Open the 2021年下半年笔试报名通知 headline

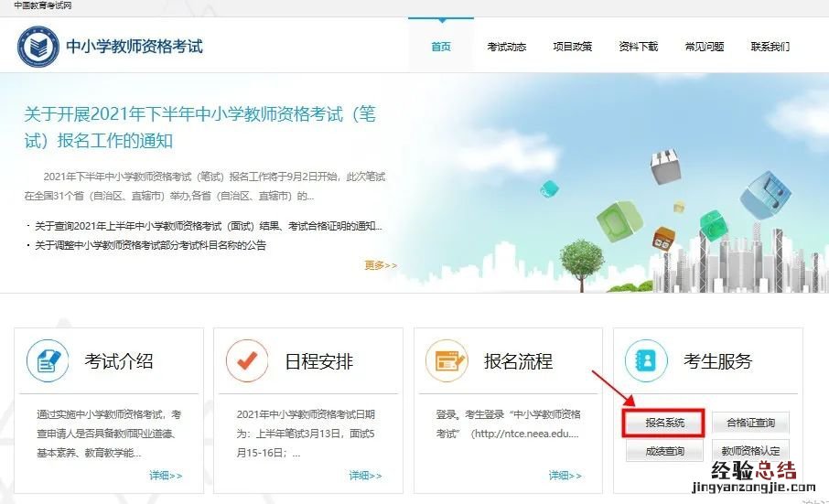(x=199, y=127)
